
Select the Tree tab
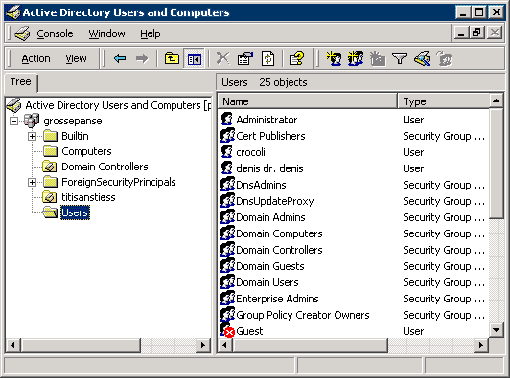(21, 82)
